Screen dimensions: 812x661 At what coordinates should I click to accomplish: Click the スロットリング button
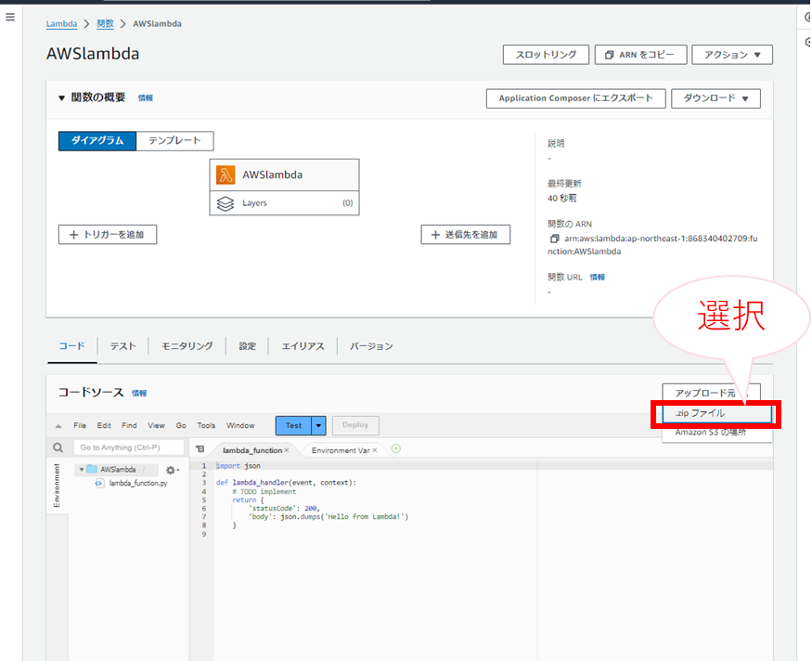(x=546, y=55)
